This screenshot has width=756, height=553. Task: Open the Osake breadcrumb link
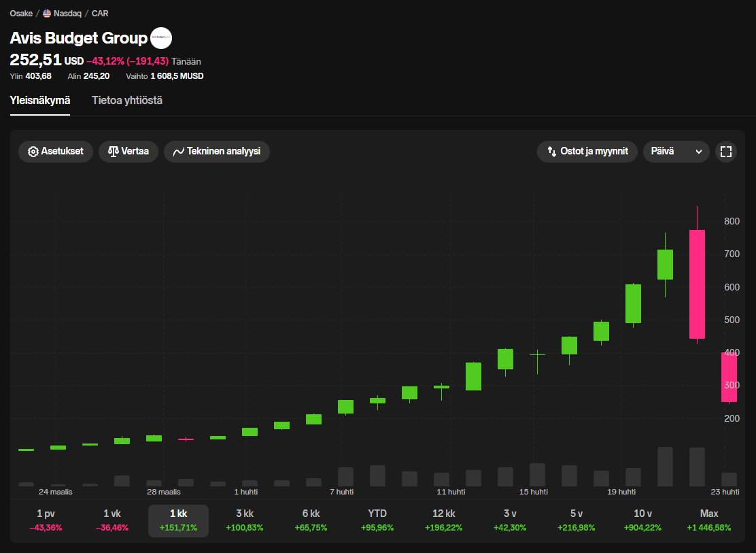pyautogui.click(x=21, y=14)
